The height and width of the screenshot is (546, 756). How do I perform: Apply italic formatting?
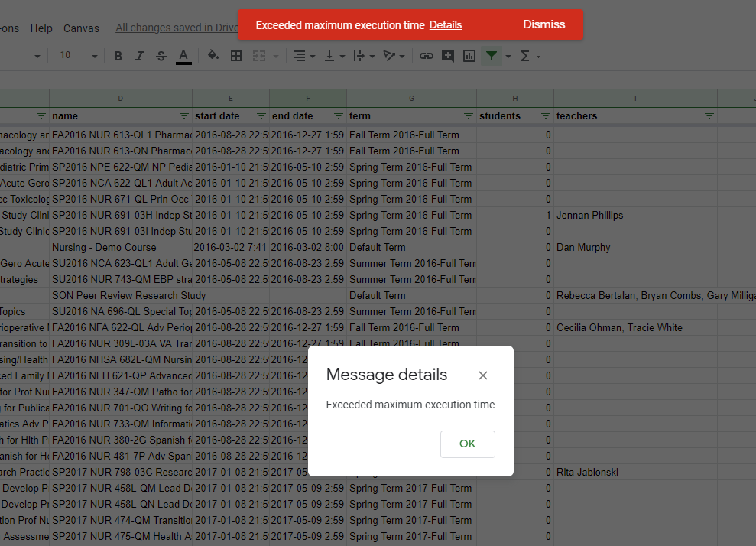[x=139, y=56]
